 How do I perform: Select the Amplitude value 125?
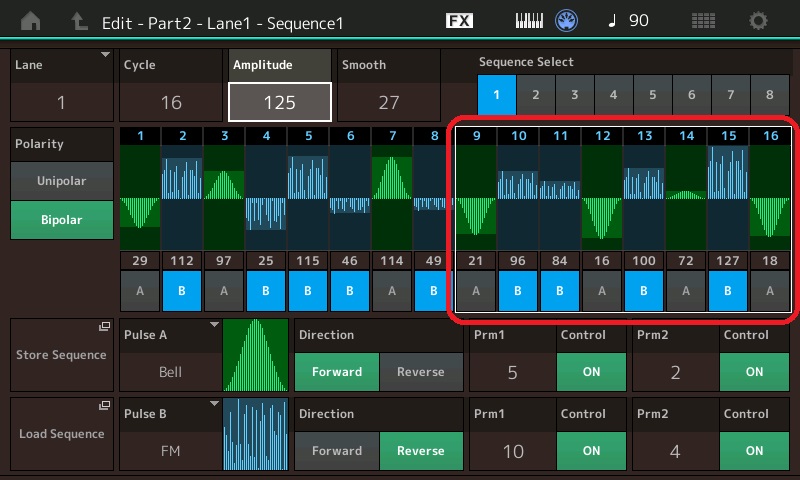pyautogui.click(x=279, y=102)
